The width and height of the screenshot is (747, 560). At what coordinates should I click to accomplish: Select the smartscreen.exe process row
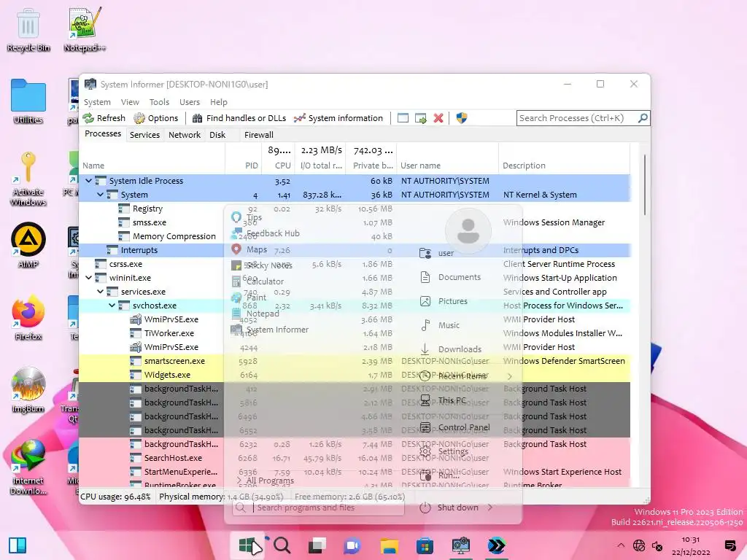click(x=355, y=361)
